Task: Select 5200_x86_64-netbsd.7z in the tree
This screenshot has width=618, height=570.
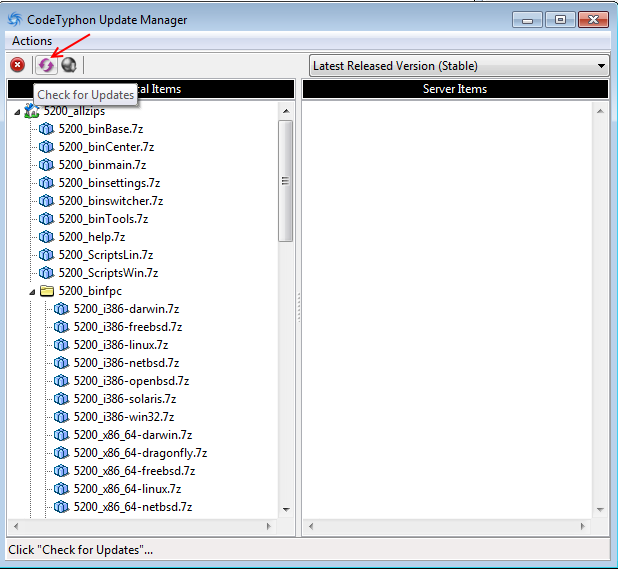Action: pos(133,507)
